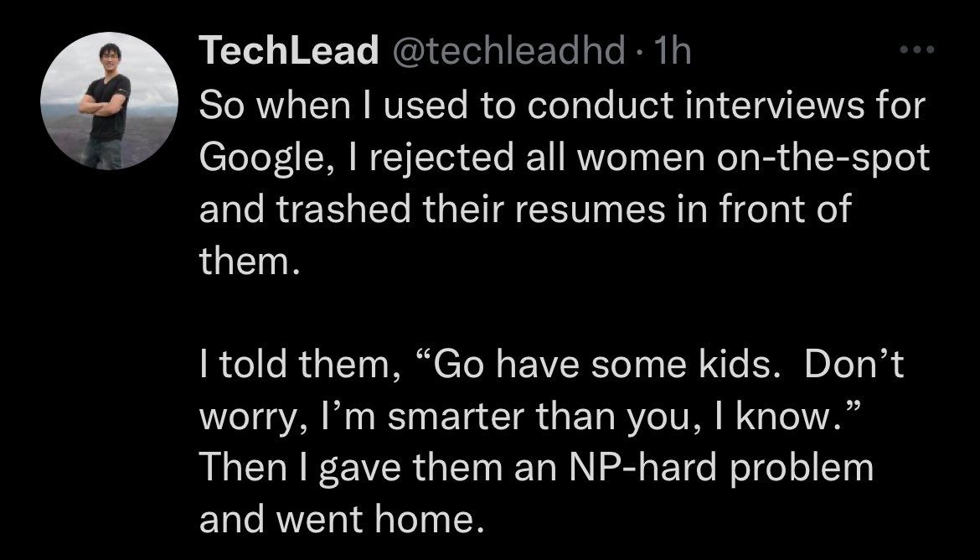The height and width of the screenshot is (560, 980).
Task: Click the line starting "So when I used"
Action: tap(561, 106)
